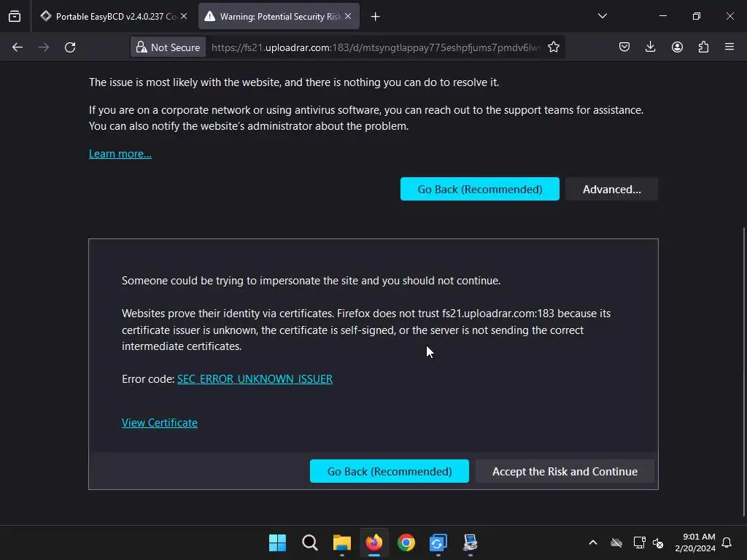
Task: Open the Downloads panel
Action: coord(650,47)
